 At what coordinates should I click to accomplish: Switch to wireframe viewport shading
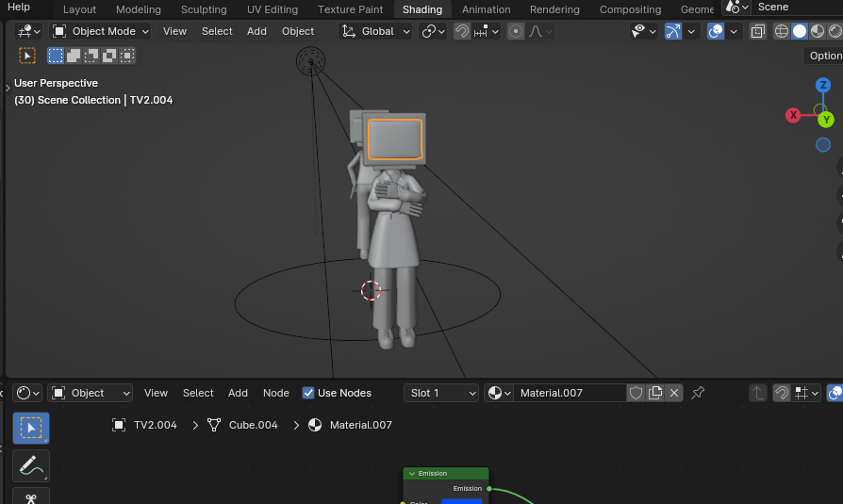pyautogui.click(x=781, y=31)
